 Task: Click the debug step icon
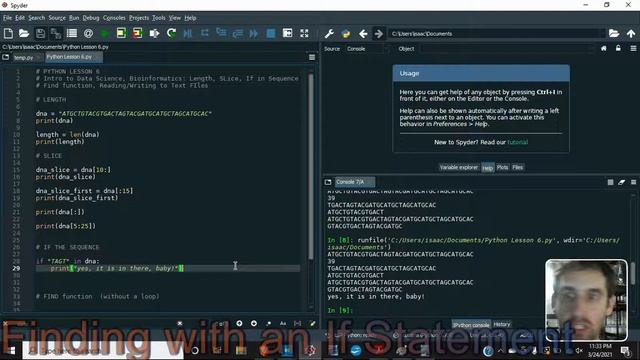coord(204,33)
